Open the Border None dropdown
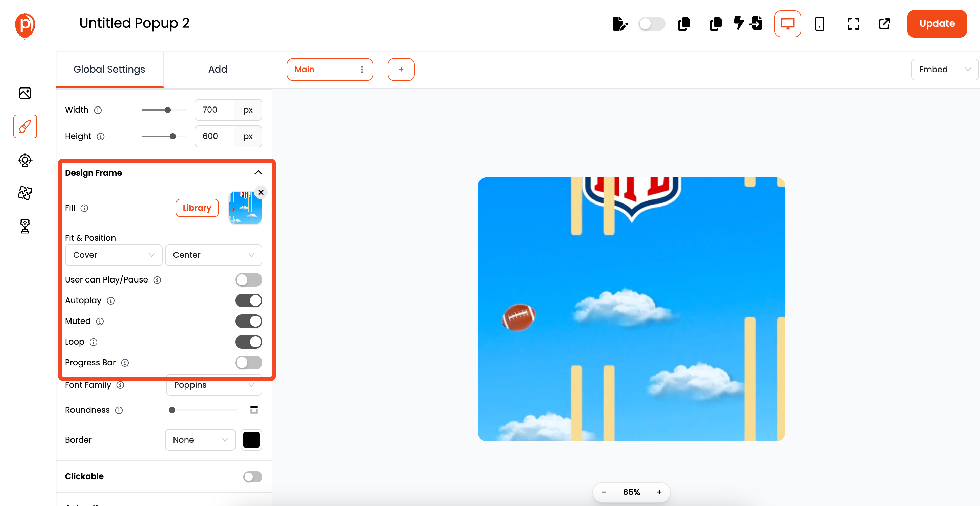This screenshot has height=506, width=980. pyautogui.click(x=200, y=440)
